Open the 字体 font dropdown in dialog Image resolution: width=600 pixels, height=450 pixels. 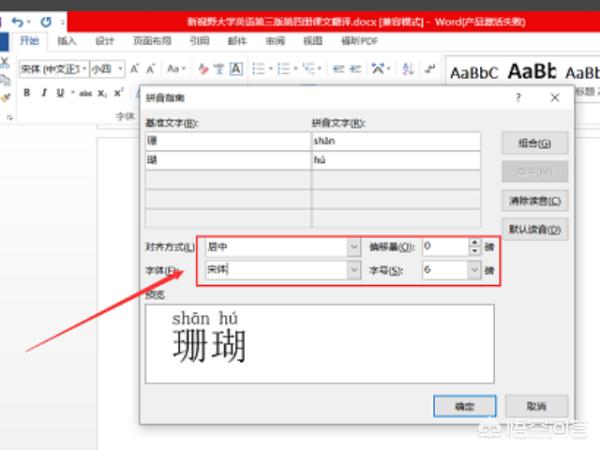(x=353, y=270)
